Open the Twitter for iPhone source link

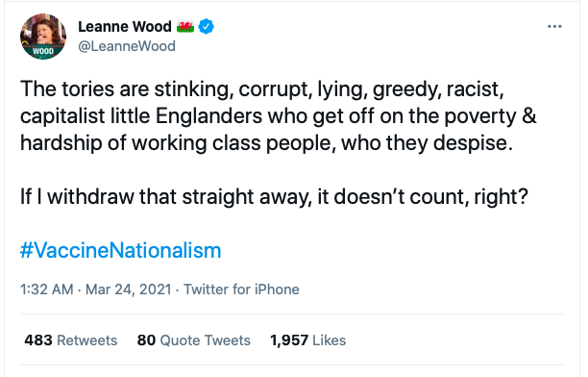pyautogui.click(x=241, y=289)
